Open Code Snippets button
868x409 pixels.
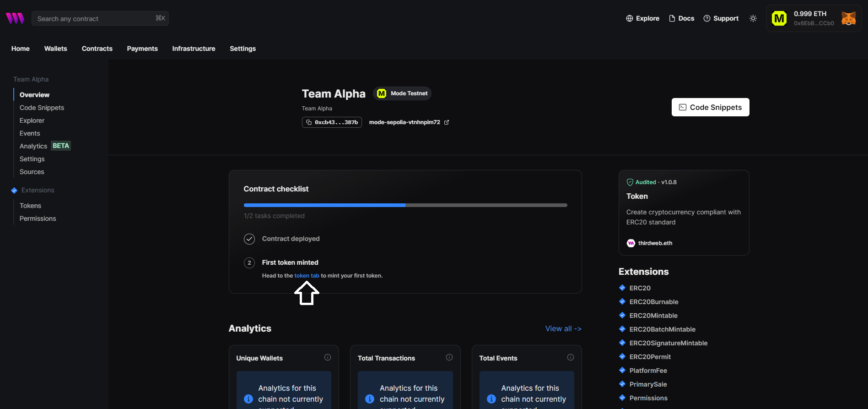(x=710, y=107)
